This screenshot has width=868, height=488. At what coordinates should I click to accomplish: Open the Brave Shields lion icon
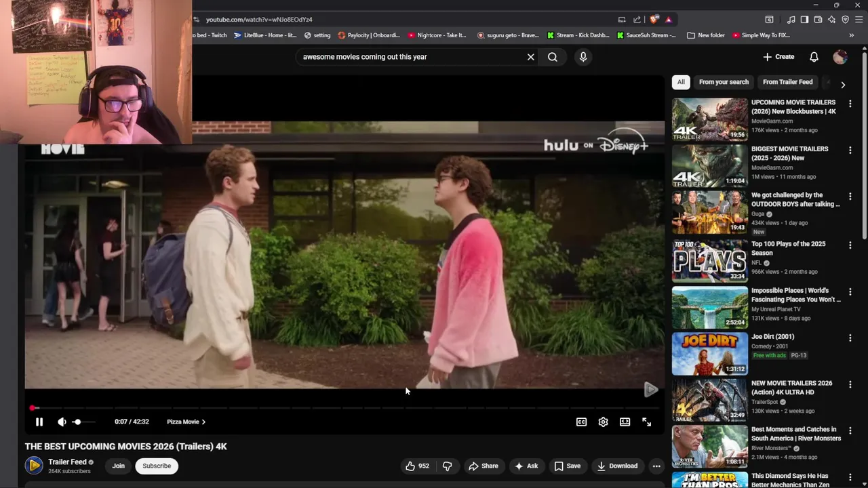click(x=654, y=20)
